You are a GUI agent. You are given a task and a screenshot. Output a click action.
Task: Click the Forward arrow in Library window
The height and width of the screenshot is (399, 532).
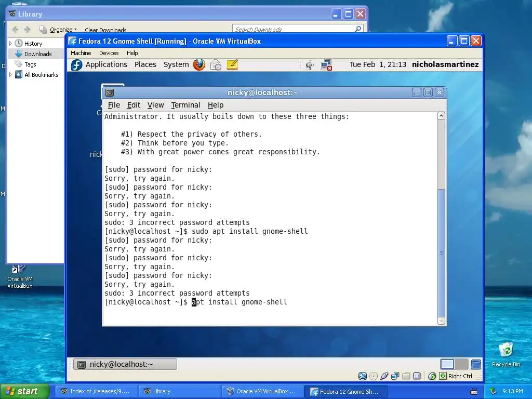click(28, 30)
